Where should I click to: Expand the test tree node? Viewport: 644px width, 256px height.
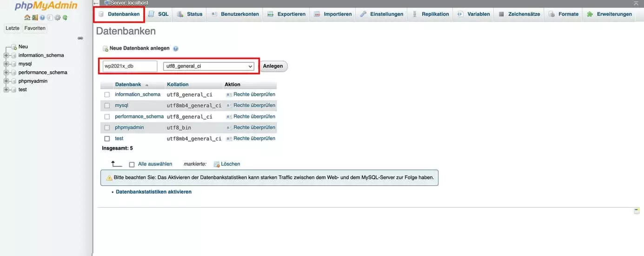[6, 89]
